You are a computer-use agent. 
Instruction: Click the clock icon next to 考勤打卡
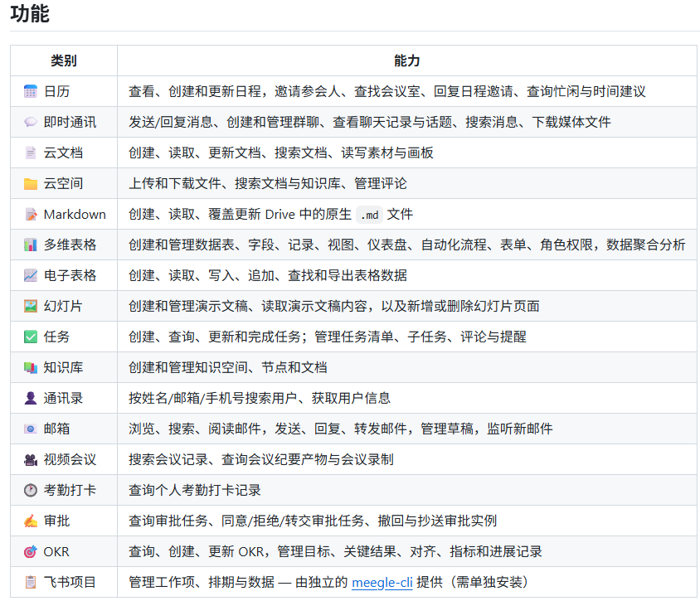coord(31,490)
